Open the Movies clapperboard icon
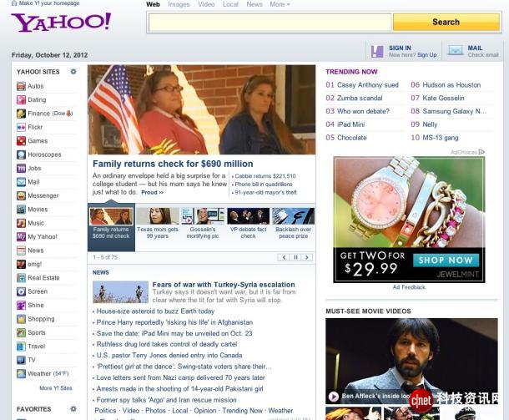This screenshot has width=509, height=420. (21, 210)
